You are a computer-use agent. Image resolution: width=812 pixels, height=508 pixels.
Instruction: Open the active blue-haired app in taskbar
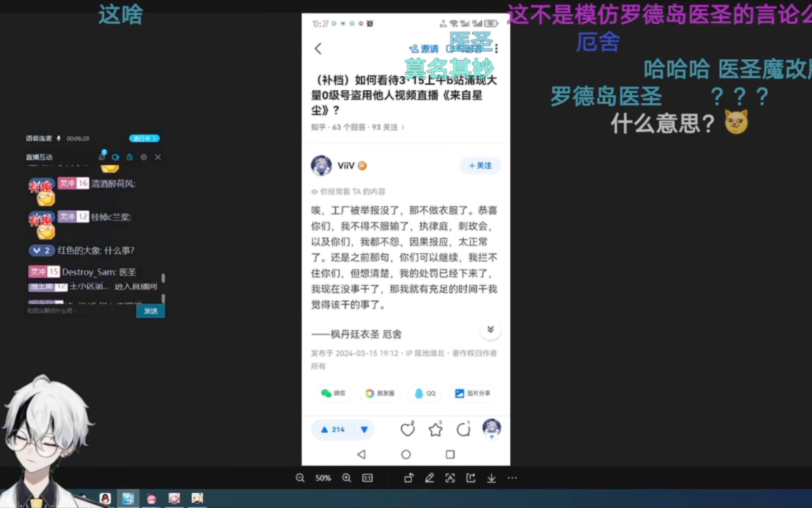pos(128,499)
